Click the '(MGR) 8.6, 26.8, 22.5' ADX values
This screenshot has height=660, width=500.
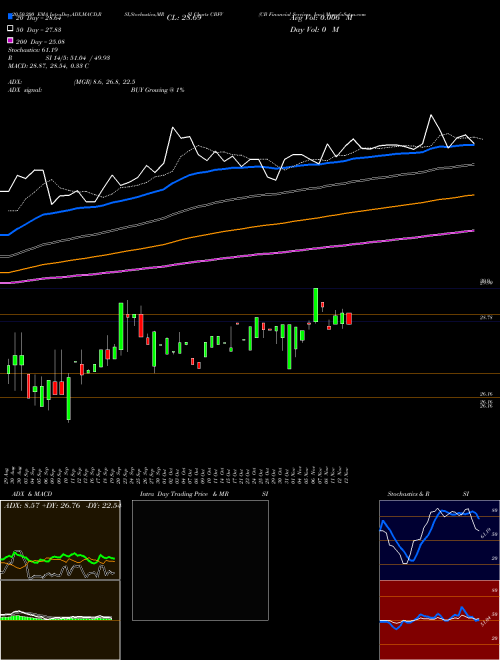pyautogui.click(x=104, y=82)
